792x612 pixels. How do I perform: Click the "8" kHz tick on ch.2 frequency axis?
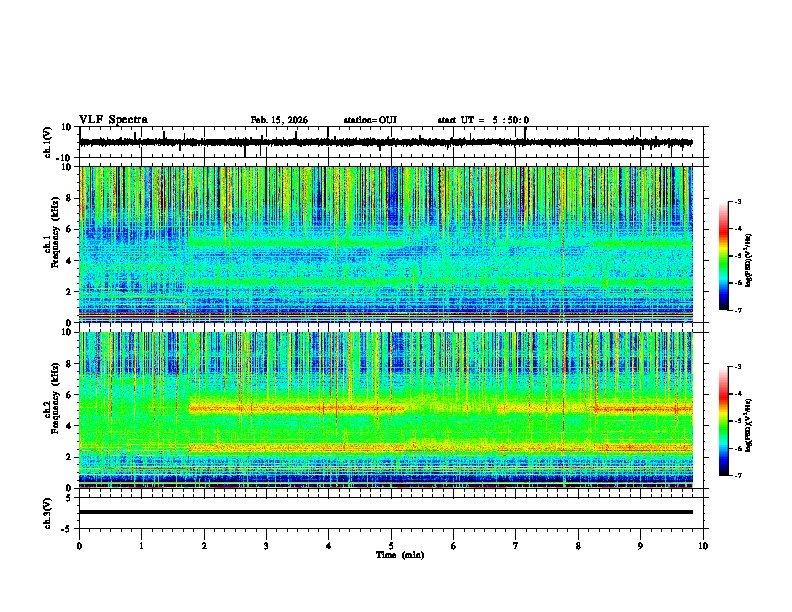70,364
